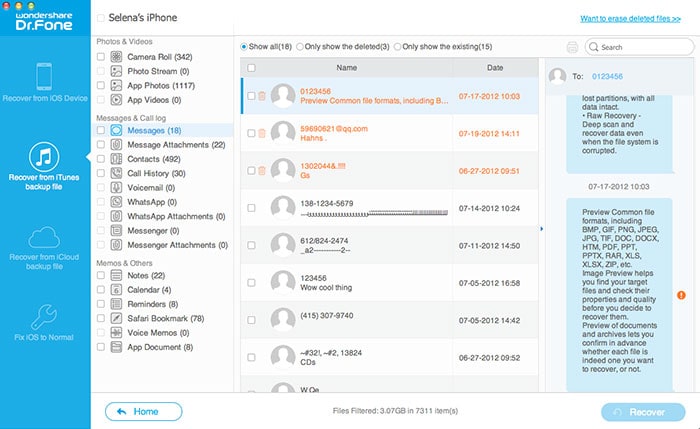Click the App Document (8) label
Screen dimensions: 700x429
click(160, 347)
